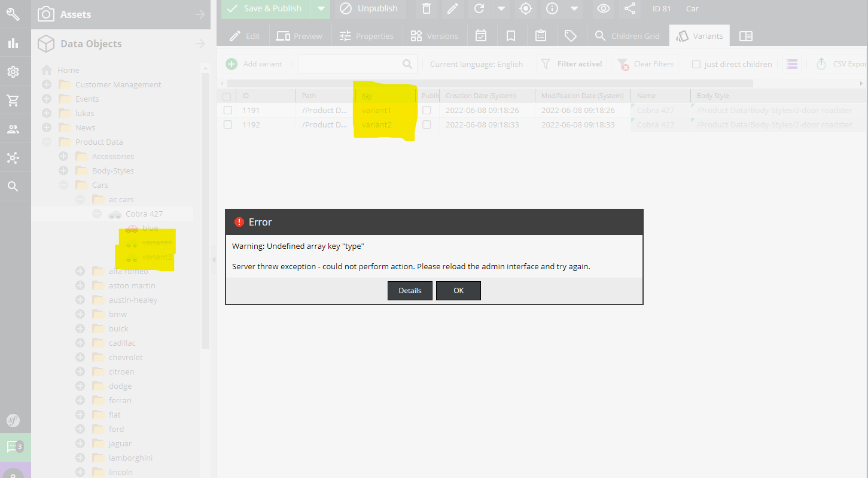Viewport: 868px width, 478px height.
Task: Collapse the Product Data folder
Action: pyautogui.click(x=47, y=142)
